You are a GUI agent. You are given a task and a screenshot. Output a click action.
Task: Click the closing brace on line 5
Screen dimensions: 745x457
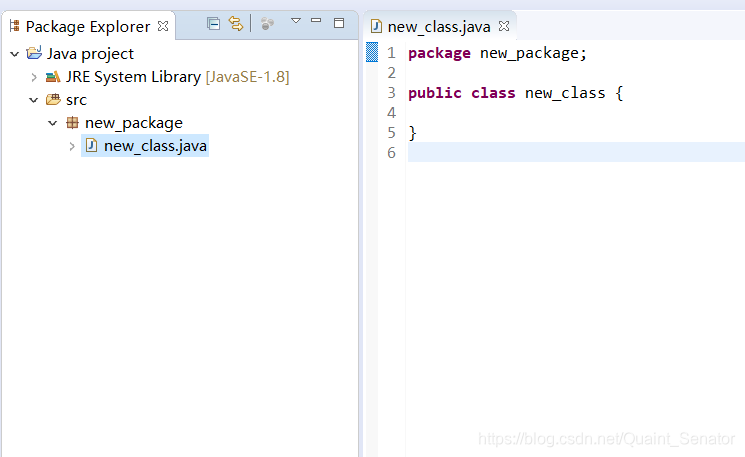[412, 133]
